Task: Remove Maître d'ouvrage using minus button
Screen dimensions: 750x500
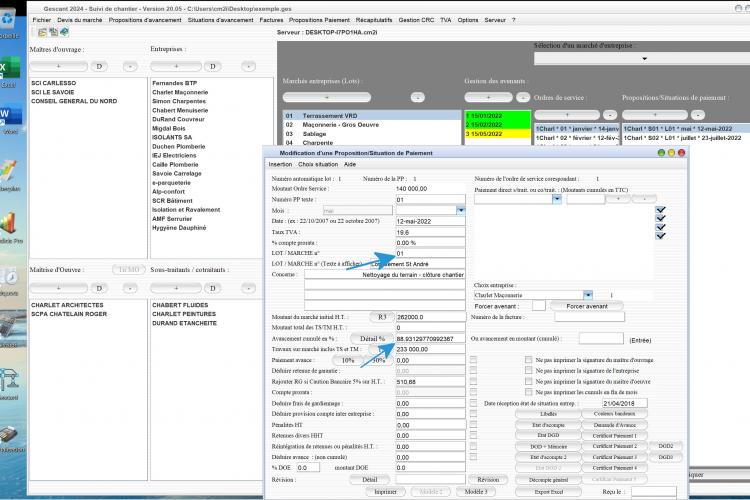Action: tap(130, 66)
